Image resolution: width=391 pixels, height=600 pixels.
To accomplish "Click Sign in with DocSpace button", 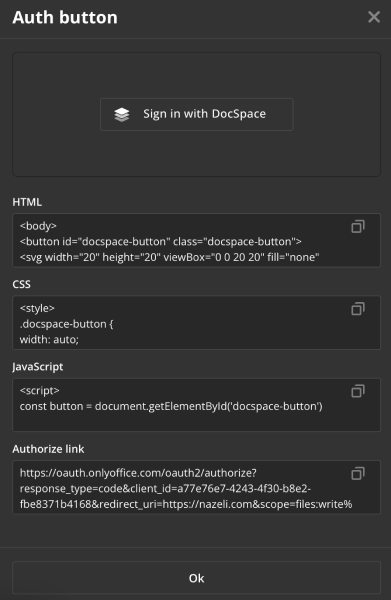I will 197,114.
